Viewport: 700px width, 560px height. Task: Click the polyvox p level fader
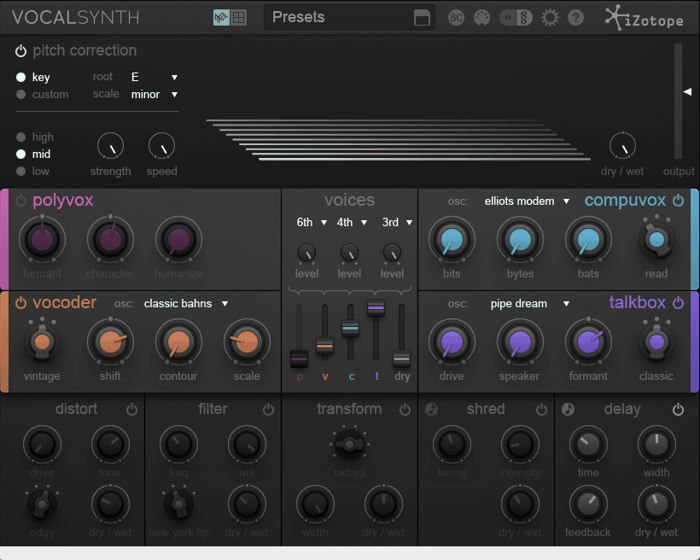(299, 358)
